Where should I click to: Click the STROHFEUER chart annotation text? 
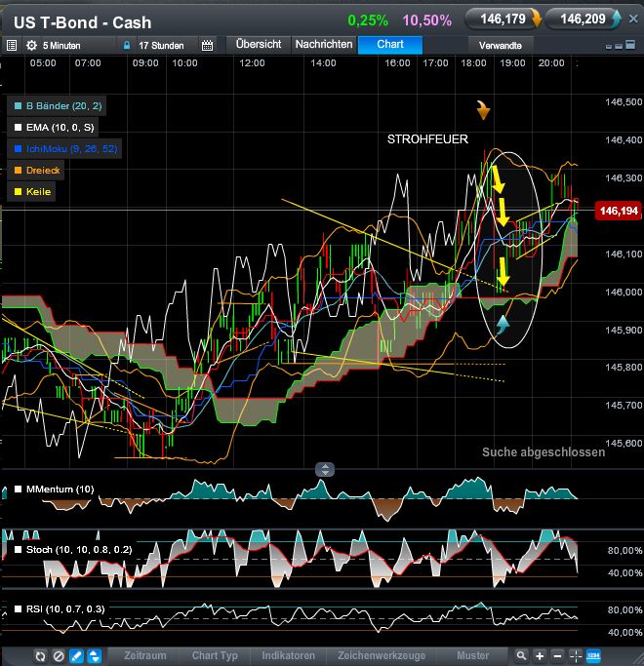[x=427, y=139]
